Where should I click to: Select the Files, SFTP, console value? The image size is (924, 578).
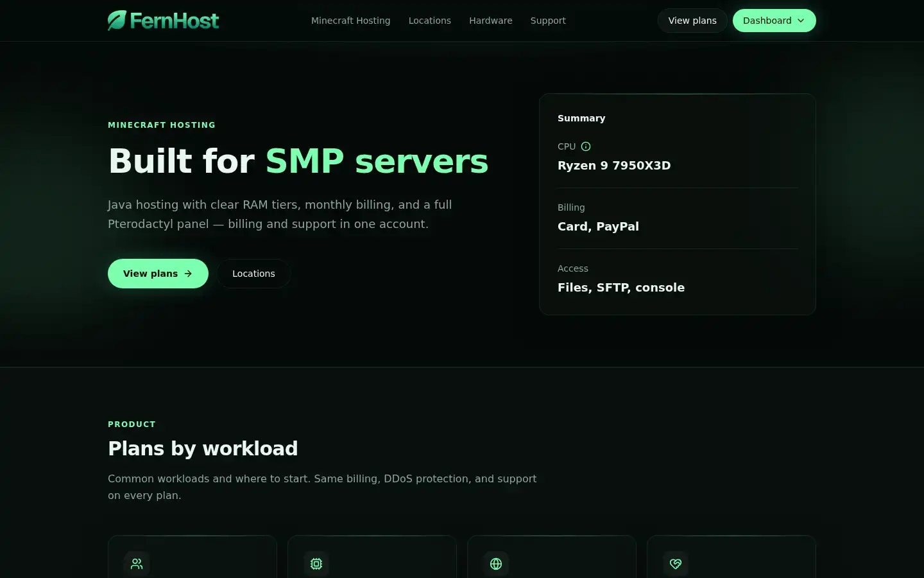(621, 287)
